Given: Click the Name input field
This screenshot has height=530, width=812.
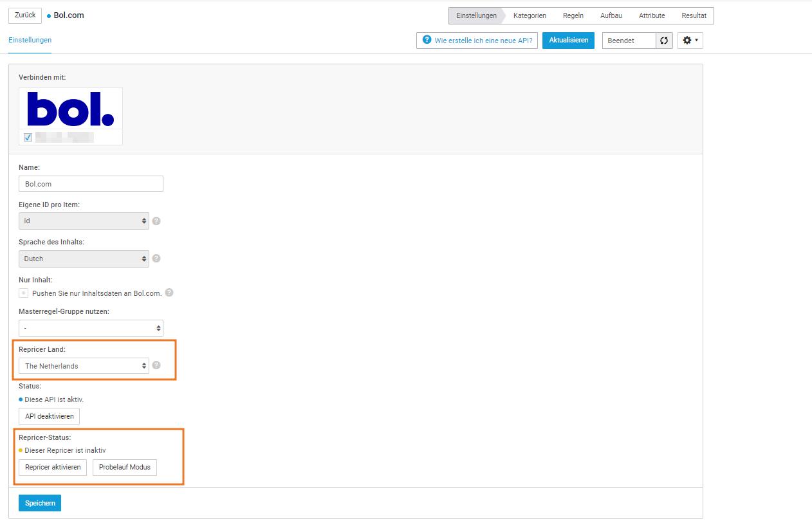Looking at the screenshot, I should [91, 183].
